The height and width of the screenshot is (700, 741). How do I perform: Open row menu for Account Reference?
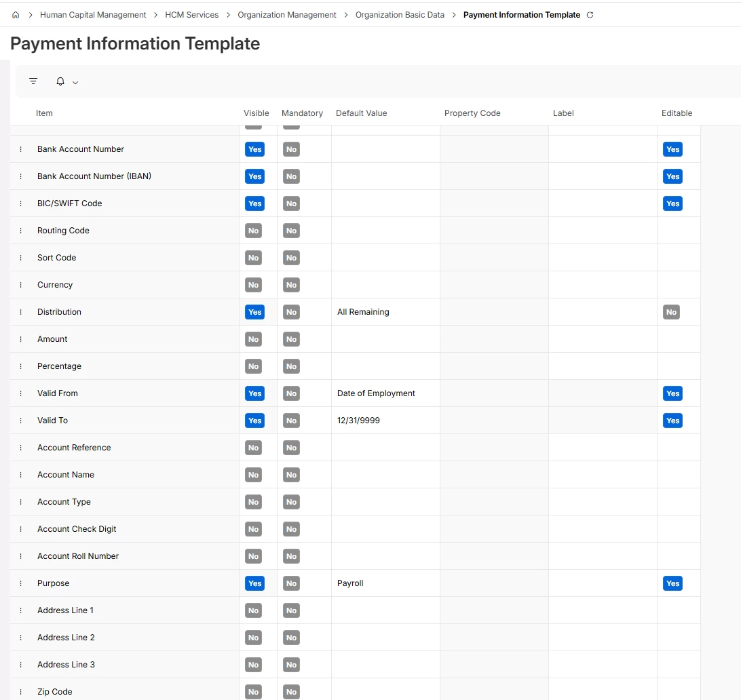click(x=21, y=448)
